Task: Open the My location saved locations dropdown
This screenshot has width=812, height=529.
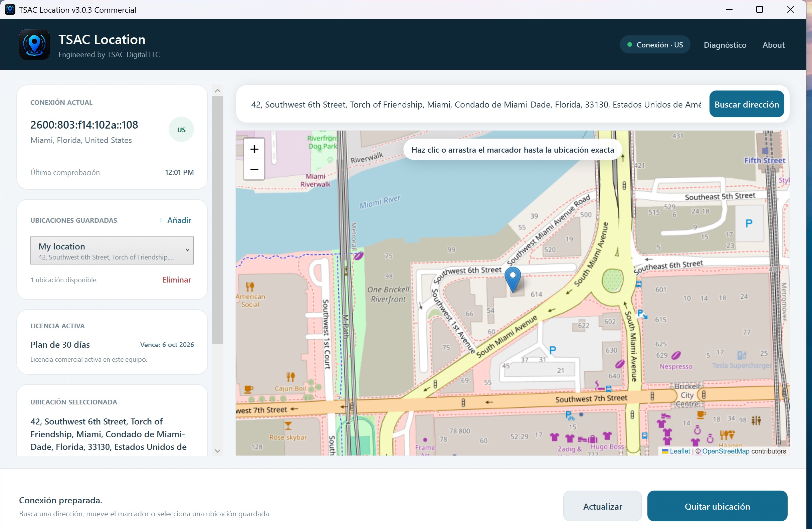Action: tap(112, 250)
